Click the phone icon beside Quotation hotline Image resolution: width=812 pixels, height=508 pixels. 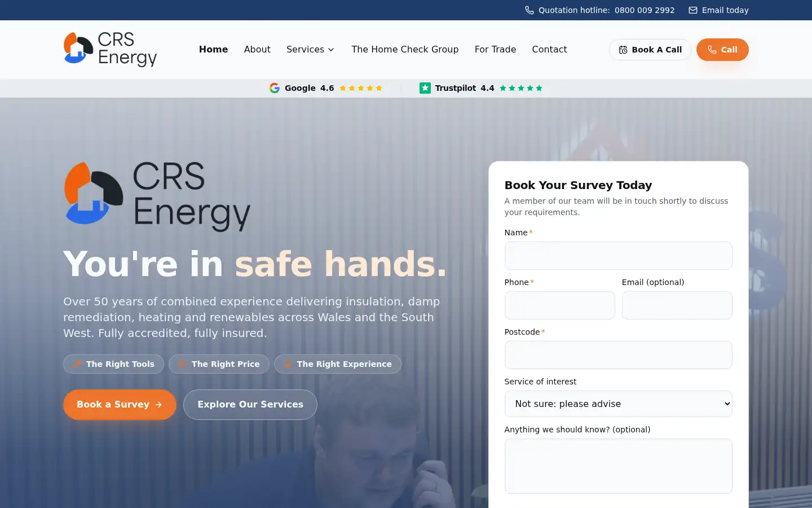pos(529,10)
